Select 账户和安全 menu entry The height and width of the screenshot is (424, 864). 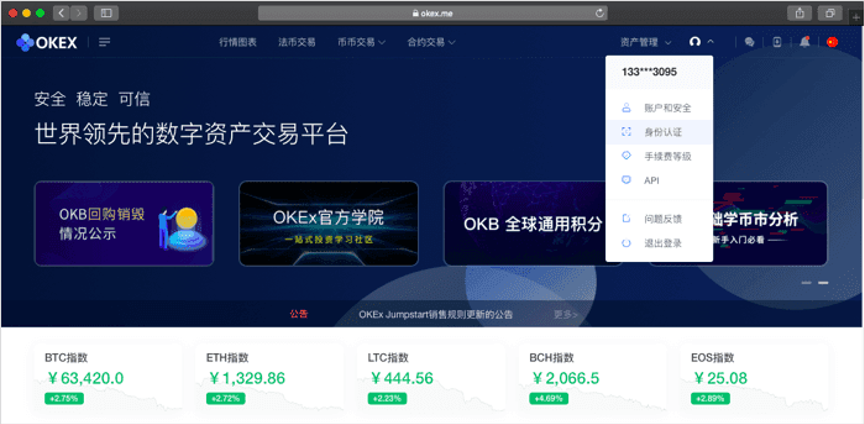659,108
